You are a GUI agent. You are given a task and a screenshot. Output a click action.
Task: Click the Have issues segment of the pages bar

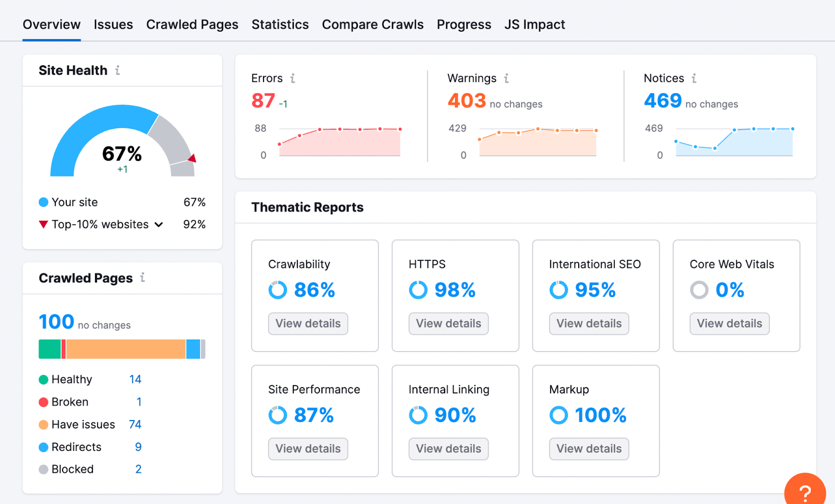pos(125,349)
